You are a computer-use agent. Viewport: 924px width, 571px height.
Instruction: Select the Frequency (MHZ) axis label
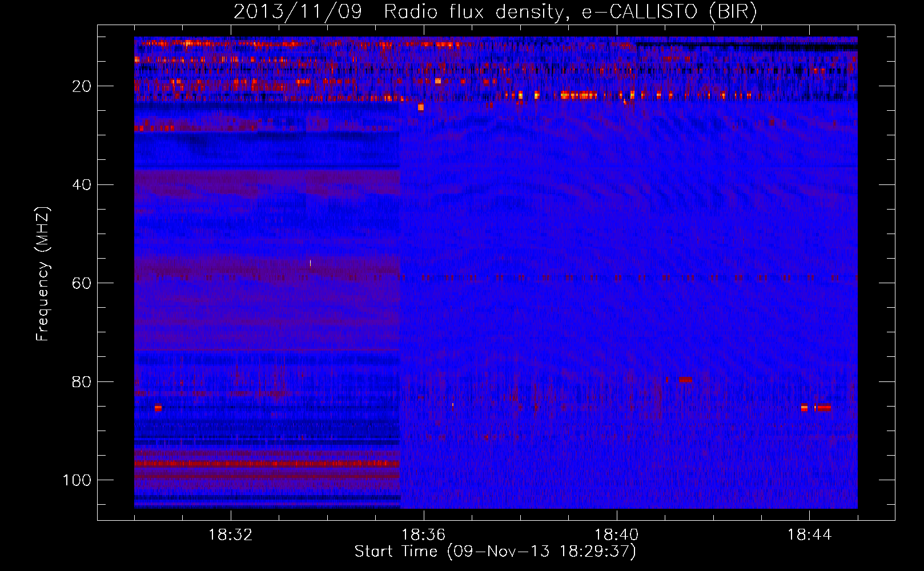point(43,274)
